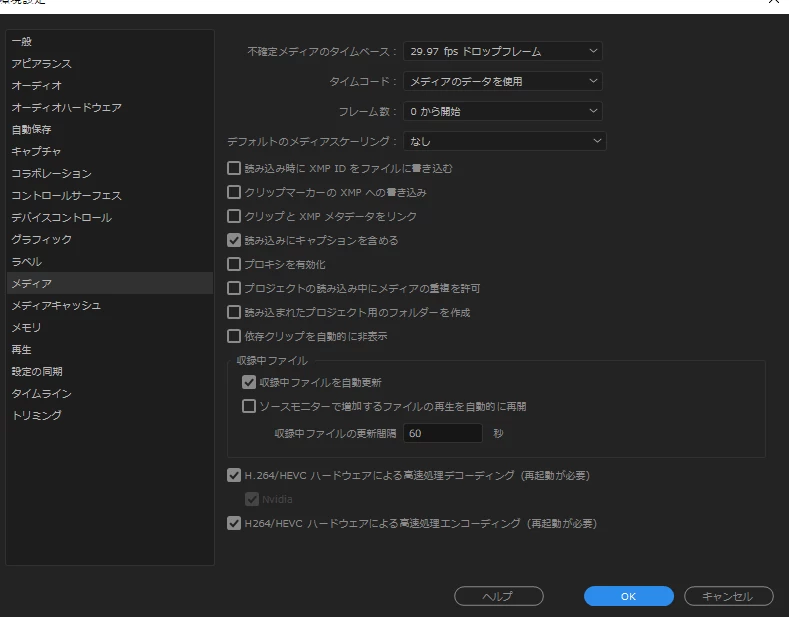Uncheck 読み込みにキャプションを含める
This screenshot has height=617, width=789.
(234, 240)
